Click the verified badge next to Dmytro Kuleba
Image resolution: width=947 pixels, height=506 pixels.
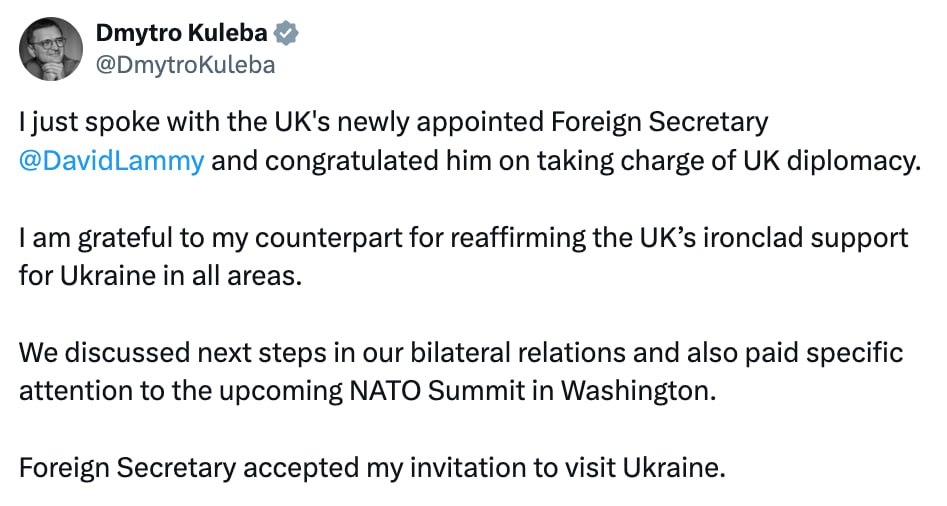(x=287, y=34)
